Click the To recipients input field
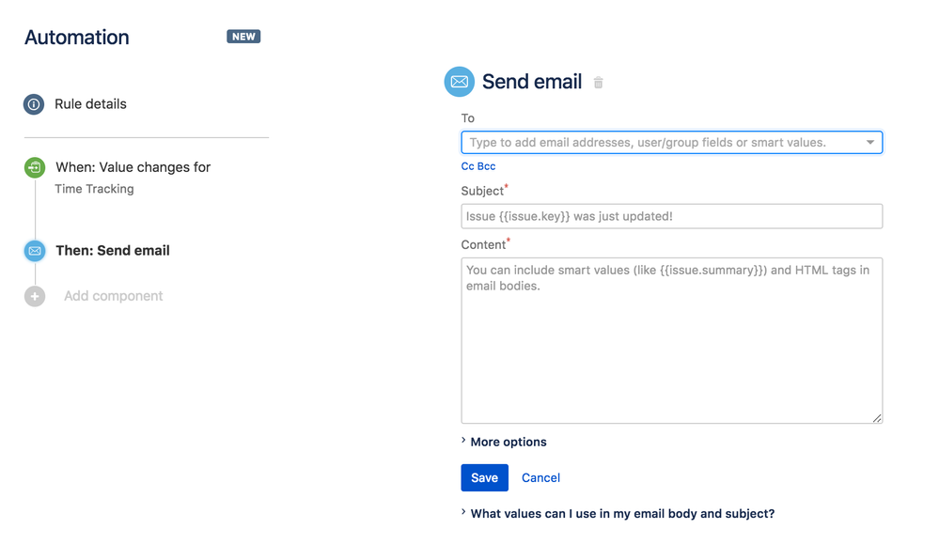The width and height of the screenshot is (939, 560). [x=658, y=142]
